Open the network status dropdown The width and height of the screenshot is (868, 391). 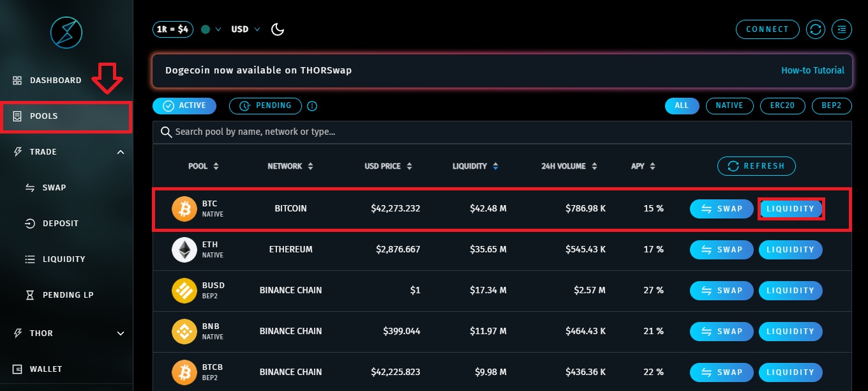tap(211, 29)
